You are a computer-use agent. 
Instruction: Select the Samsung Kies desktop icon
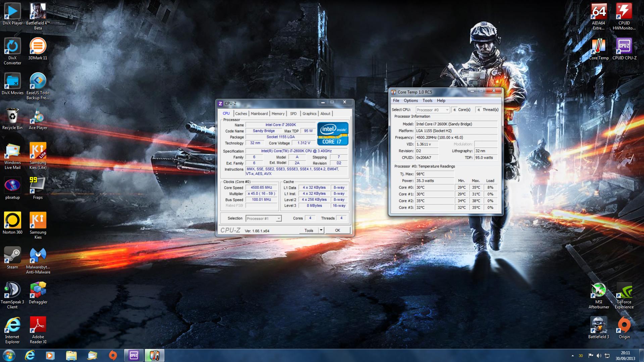tap(38, 226)
